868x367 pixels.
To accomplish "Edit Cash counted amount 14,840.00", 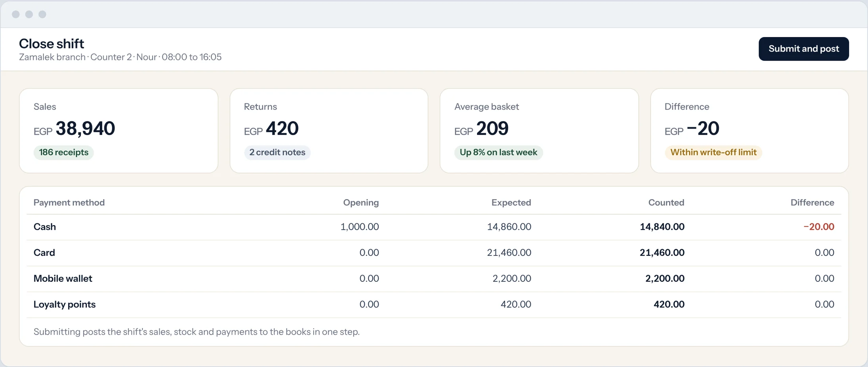I will coord(662,227).
